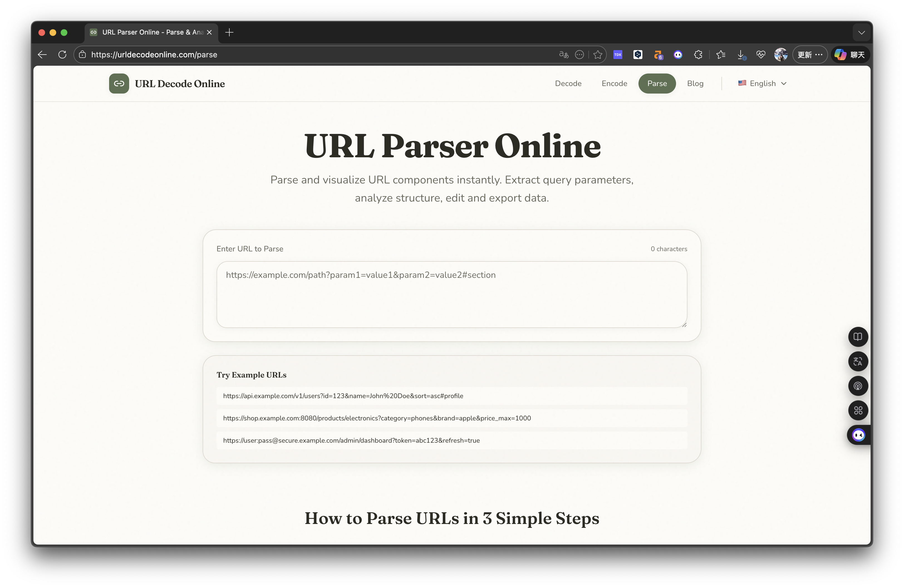Open the browser essentials heart-pulse icon
This screenshot has width=904, height=588.
tap(761, 54)
